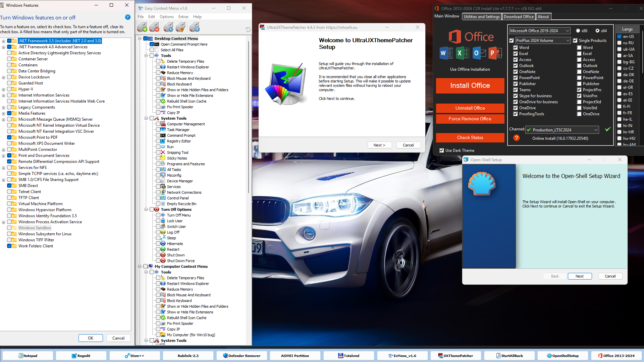Open the ProPlus 2024 Volume edition dropdown
644x362 pixels.
click(543, 40)
